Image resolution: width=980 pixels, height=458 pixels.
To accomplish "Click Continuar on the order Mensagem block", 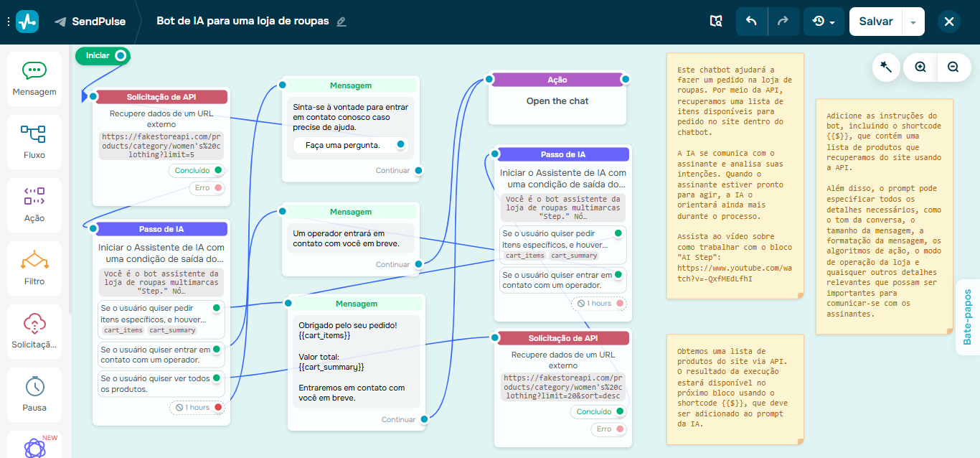I will click(398, 419).
